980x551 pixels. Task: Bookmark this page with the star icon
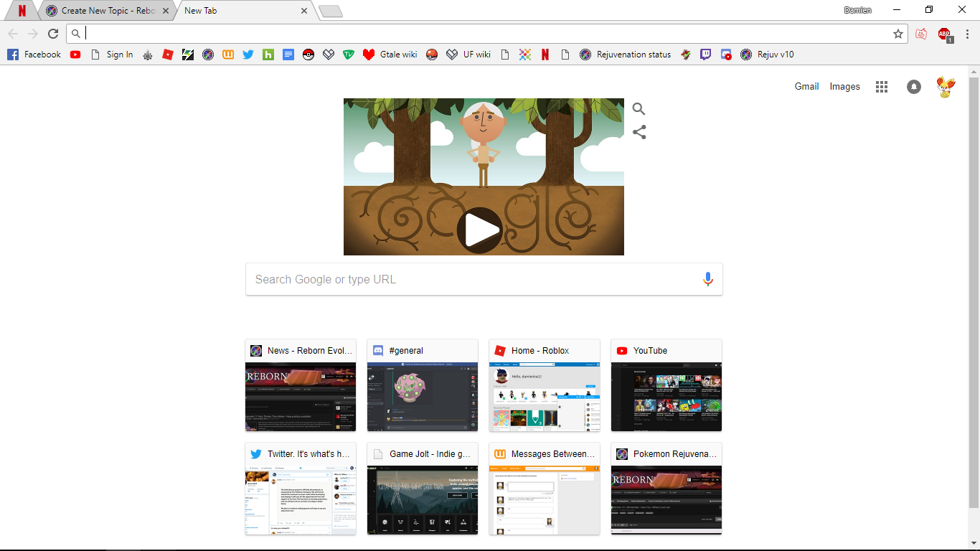898,34
